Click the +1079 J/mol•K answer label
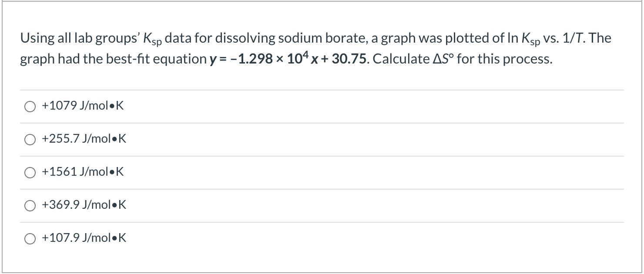The width and height of the screenshot is (644, 274). coord(82,106)
